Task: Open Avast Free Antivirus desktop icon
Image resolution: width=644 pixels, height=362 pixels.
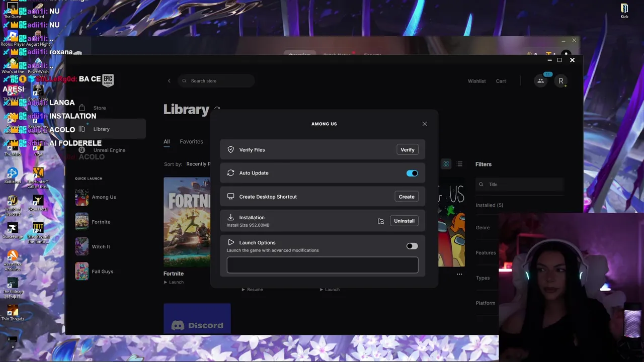Action: (x=13, y=260)
